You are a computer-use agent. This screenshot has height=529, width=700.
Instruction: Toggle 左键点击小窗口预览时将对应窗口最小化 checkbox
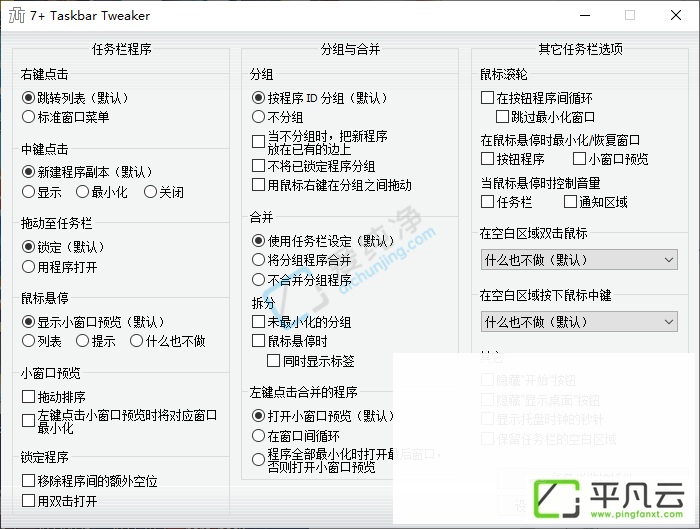(28, 421)
